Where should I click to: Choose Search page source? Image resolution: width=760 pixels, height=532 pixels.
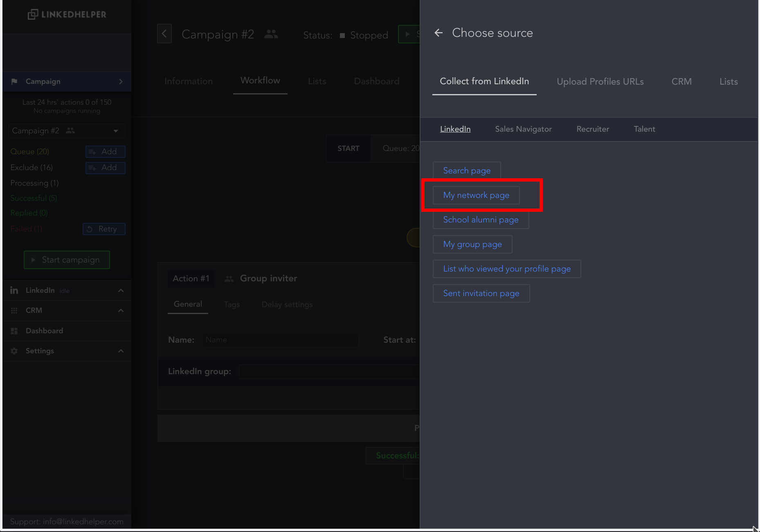tap(467, 171)
